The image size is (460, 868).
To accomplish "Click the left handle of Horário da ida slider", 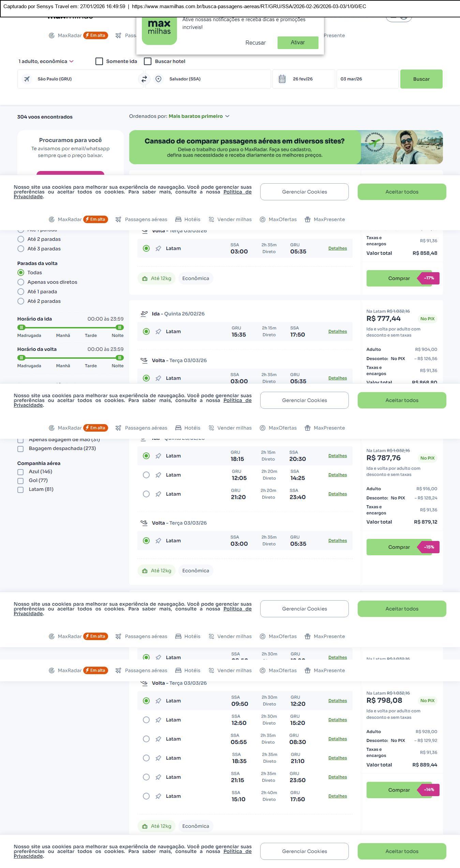I will (21, 327).
